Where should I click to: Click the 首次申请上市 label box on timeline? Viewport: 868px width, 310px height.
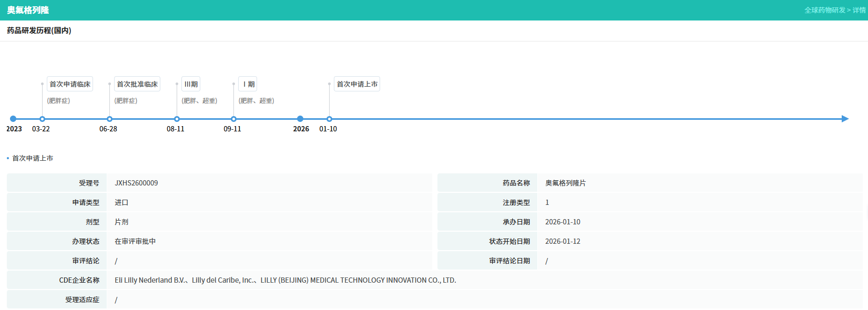pyautogui.click(x=357, y=84)
